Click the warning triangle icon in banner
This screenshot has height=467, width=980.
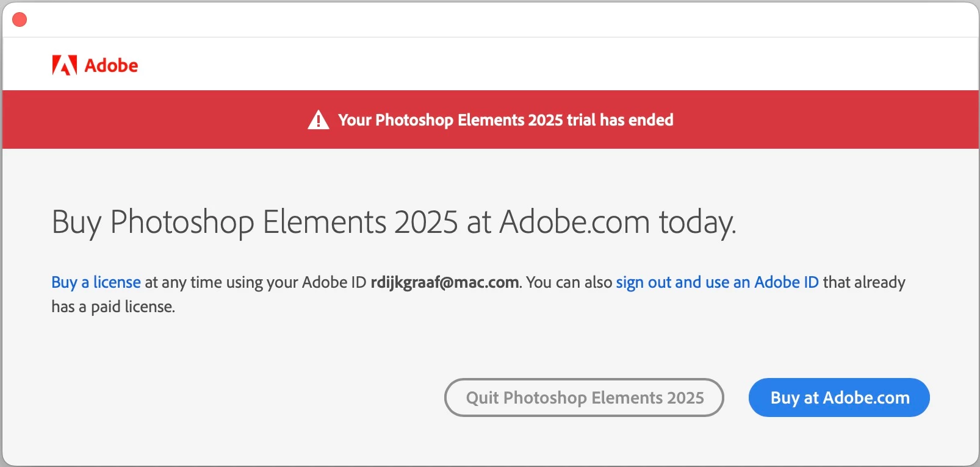tap(318, 120)
